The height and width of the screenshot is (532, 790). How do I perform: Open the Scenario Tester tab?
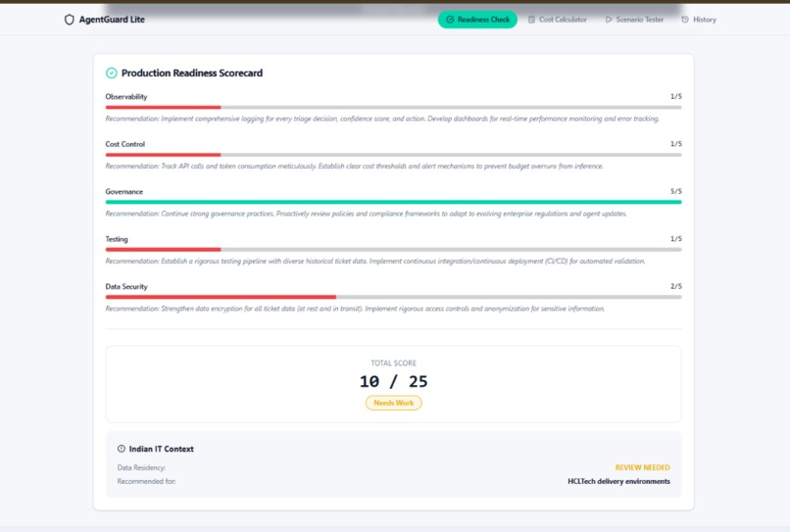(x=634, y=20)
